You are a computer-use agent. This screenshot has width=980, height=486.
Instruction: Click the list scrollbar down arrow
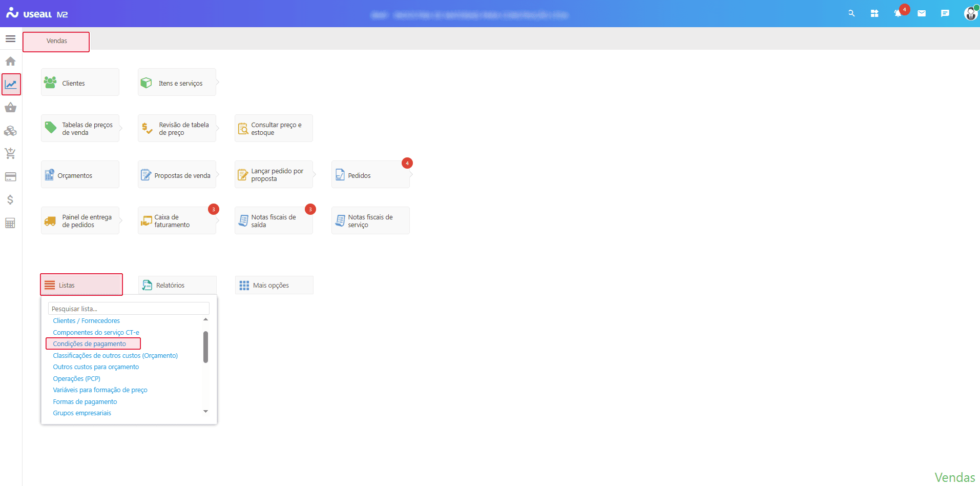tap(205, 411)
